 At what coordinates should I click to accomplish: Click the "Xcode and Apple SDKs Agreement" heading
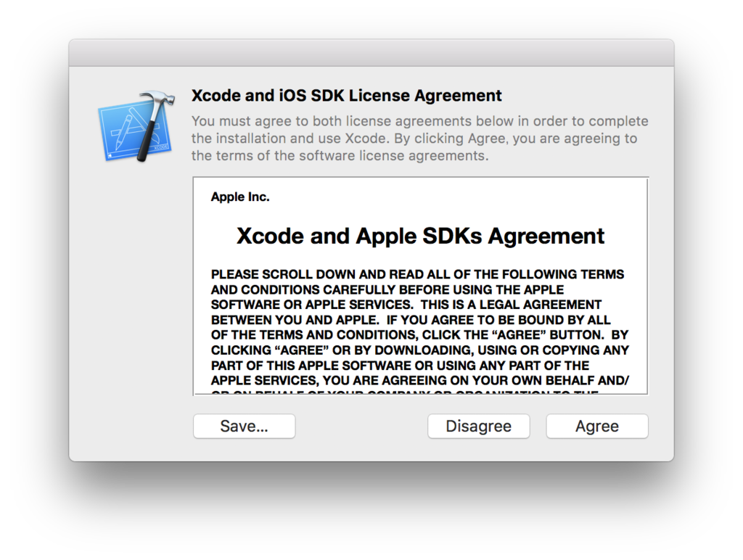[420, 236]
